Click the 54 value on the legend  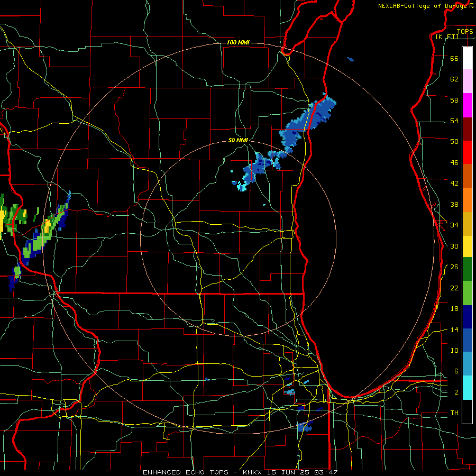tap(454, 121)
